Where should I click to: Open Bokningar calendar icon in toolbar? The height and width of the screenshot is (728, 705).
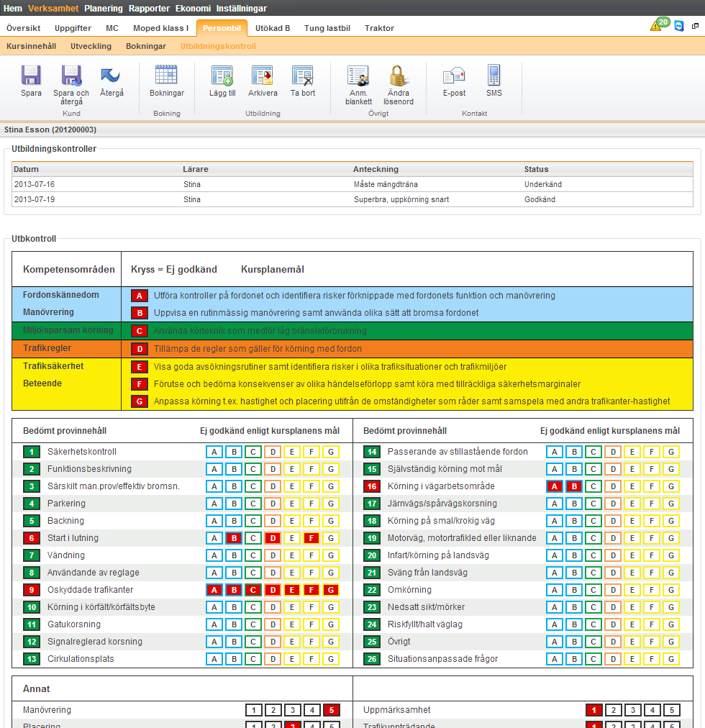coord(166,76)
